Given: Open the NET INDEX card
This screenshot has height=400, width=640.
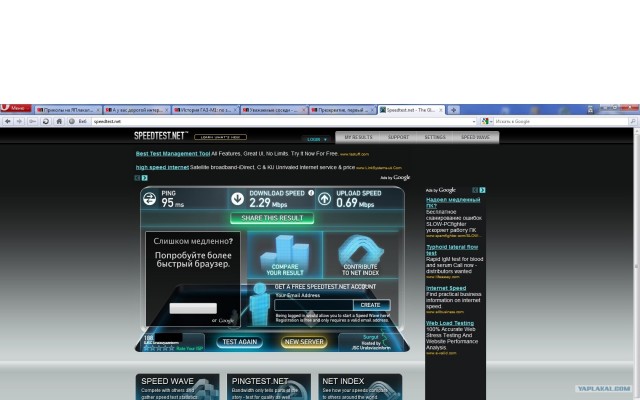Looking at the screenshot, I should coord(360,387).
